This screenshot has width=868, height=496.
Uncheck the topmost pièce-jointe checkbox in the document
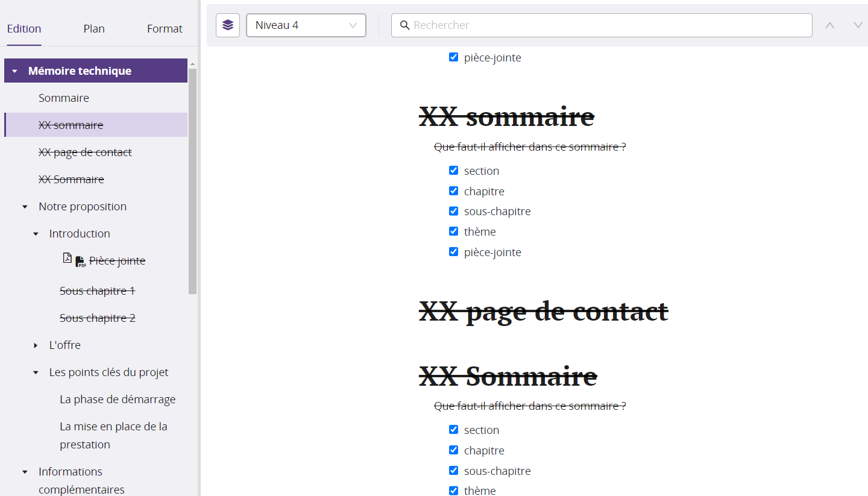coord(454,57)
